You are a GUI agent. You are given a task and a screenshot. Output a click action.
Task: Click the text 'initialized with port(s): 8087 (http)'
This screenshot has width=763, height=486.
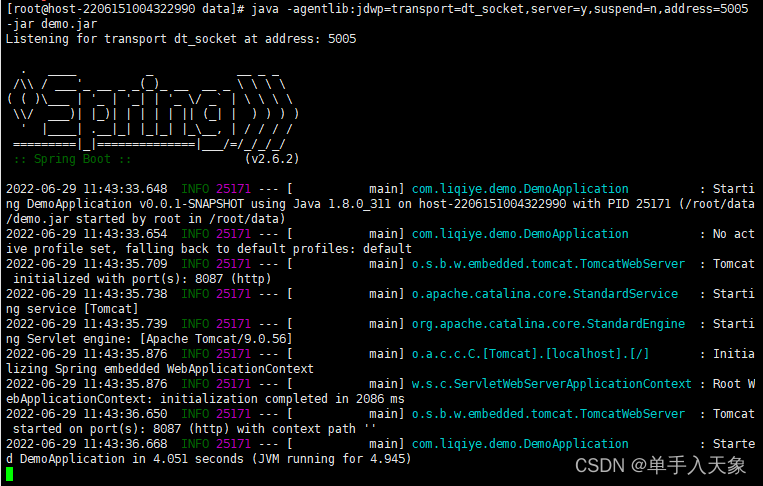tap(142, 279)
